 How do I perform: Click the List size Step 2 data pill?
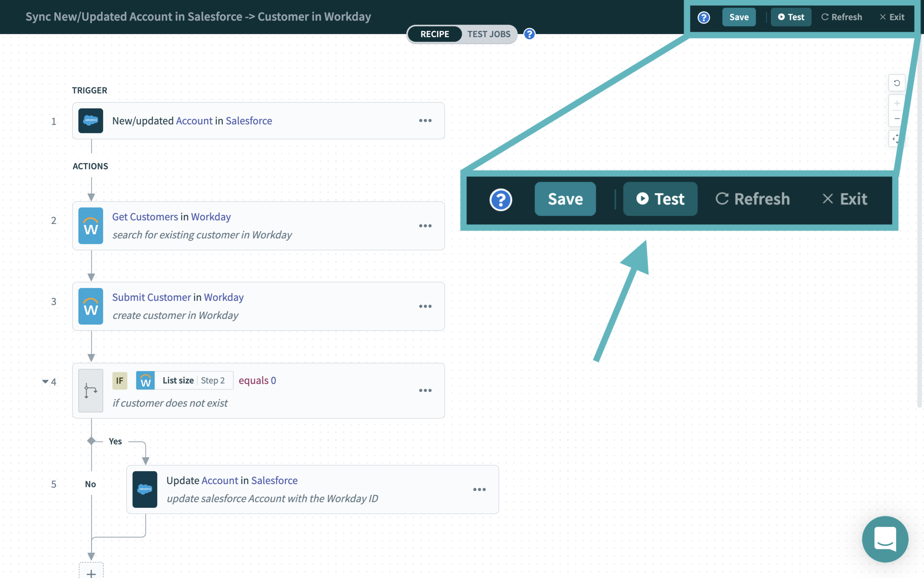[184, 381]
